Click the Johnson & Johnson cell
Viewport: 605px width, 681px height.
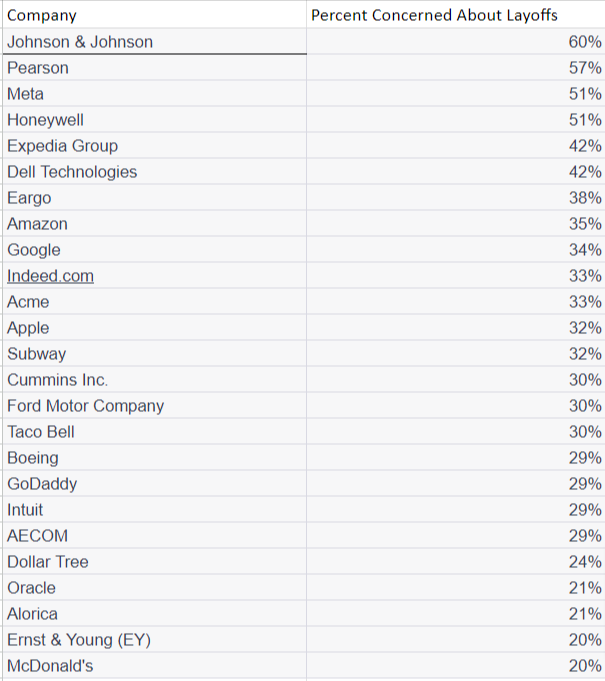tap(80, 42)
